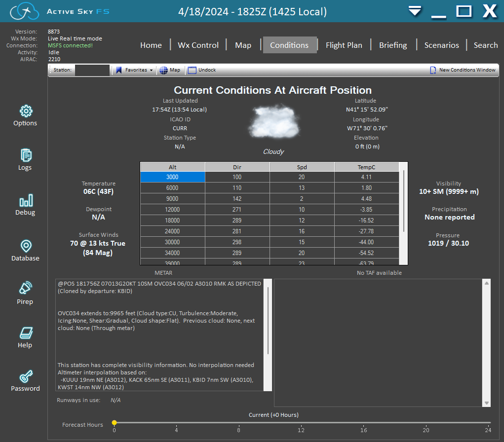Image resolution: width=504 pixels, height=442 pixels.
Task: Switch to the Flight Plan tab
Action: pyautogui.click(x=344, y=45)
